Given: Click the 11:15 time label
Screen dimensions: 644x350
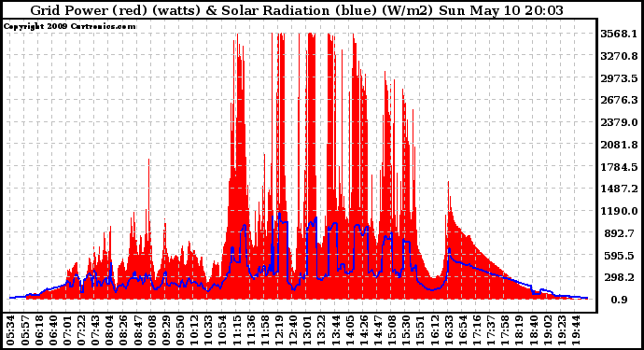Looking at the screenshot, I should click(236, 329).
